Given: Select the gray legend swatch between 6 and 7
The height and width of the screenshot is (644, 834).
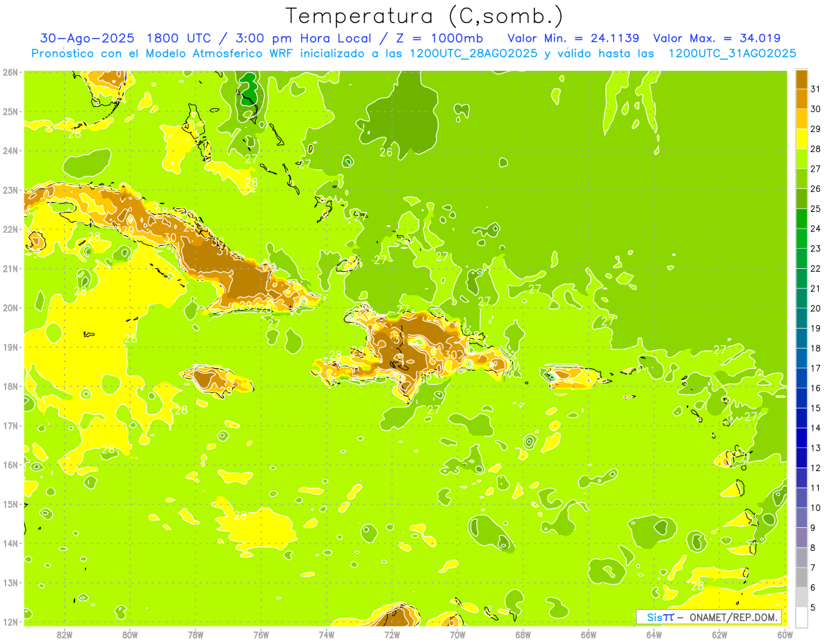Looking at the screenshot, I should pyautogui.click(x=801, y=577).
